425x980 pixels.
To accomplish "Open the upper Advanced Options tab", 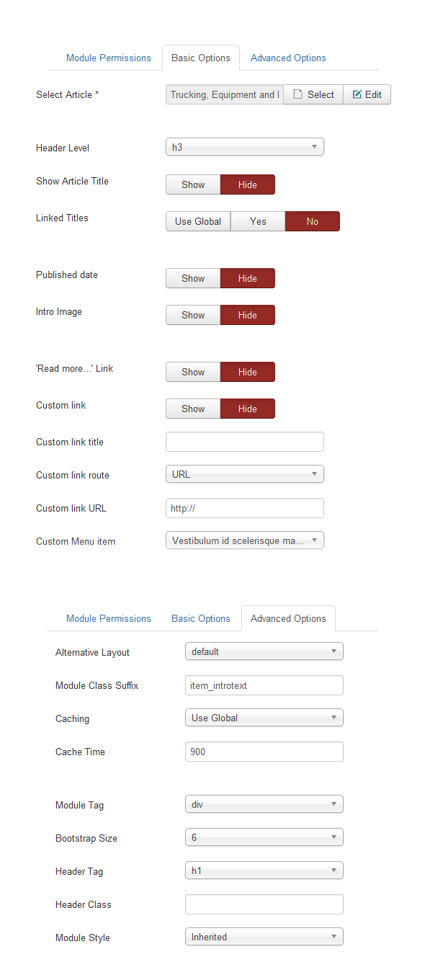I will [288, 58].
